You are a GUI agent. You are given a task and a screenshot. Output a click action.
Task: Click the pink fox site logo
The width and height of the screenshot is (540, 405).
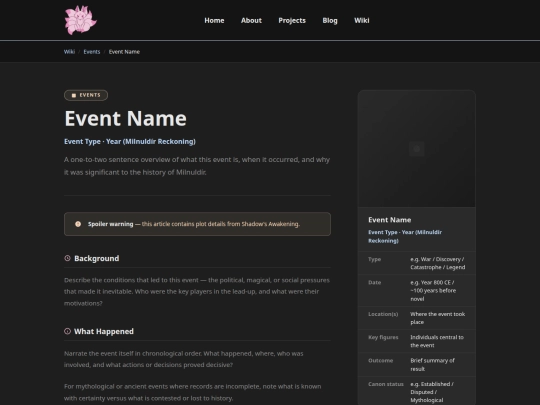click(81, 20)
